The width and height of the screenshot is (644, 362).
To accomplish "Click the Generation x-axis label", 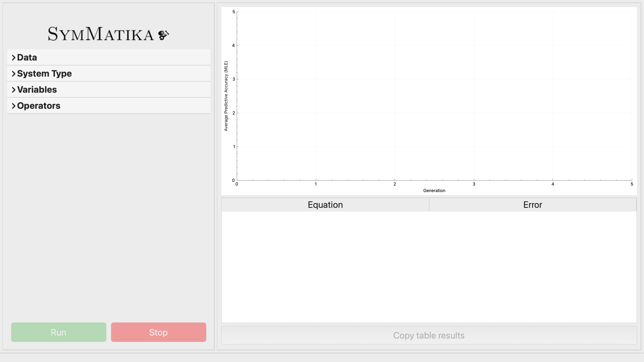I will pyautogui.click(x=434, y=191).
